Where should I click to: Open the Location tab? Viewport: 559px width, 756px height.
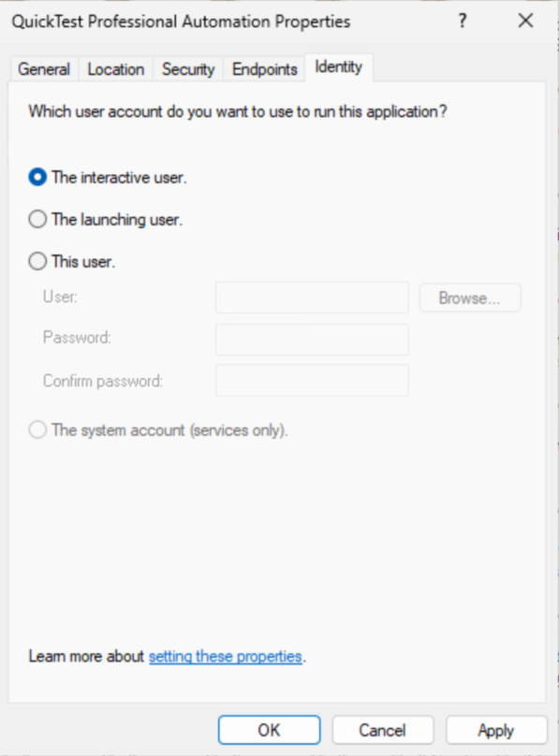(x=115, y=68)
